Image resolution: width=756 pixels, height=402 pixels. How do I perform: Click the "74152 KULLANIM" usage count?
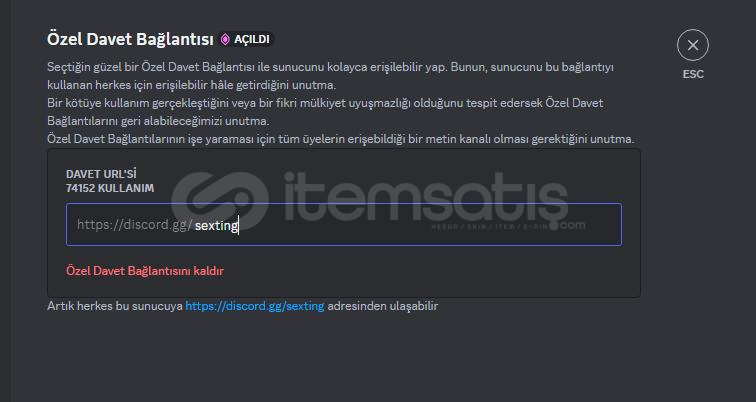pos(110,188)
